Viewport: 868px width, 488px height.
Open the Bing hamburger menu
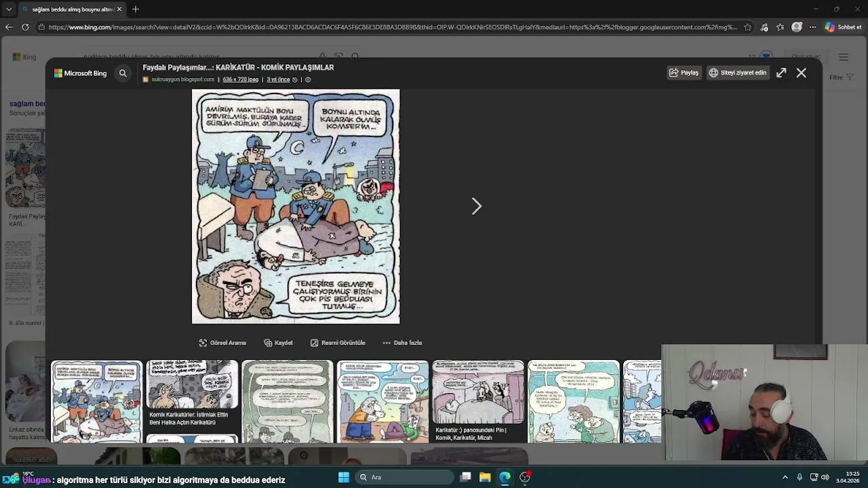[844, 58]
